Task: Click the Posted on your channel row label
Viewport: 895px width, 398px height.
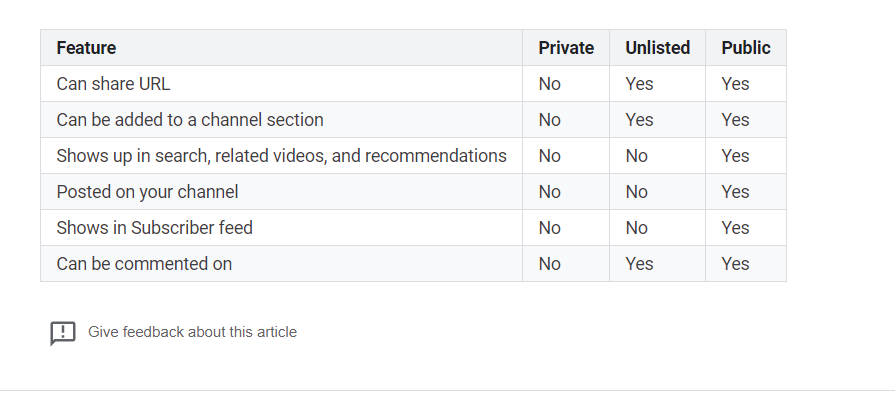Action: (x=147, y=192)
